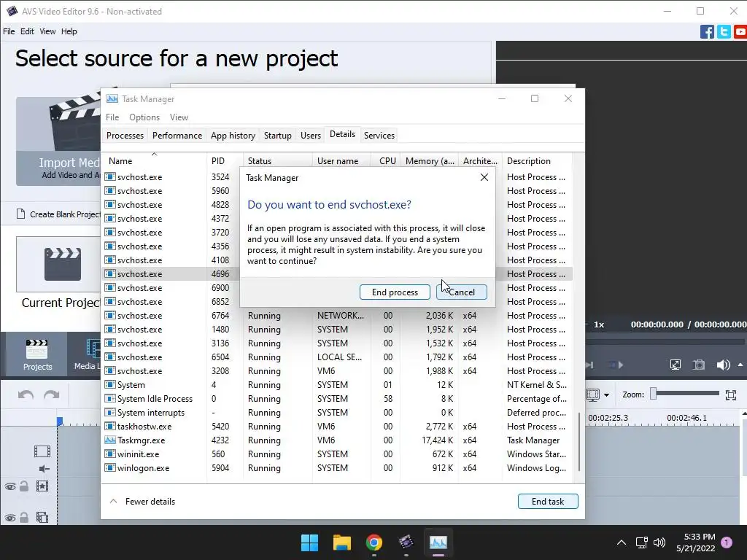Viewport: 747px width, 560px height.
Task: Open the YouTube icon in AVS editor
Action: tap(740, 32)
